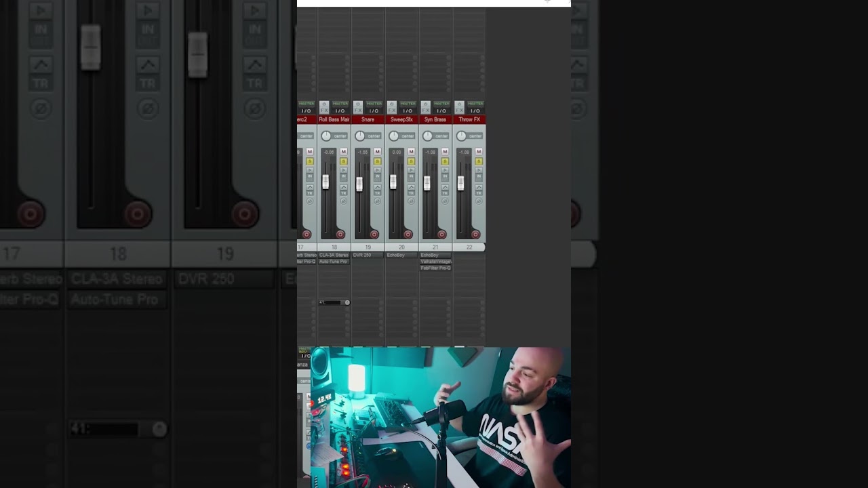This screenshot has width=868, height=488.
Task: Click the Snare volume fader handle
Action: point(359,183)
